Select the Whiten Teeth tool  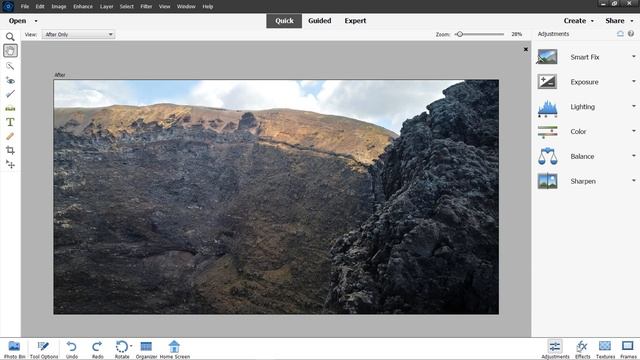click(10, 94)
